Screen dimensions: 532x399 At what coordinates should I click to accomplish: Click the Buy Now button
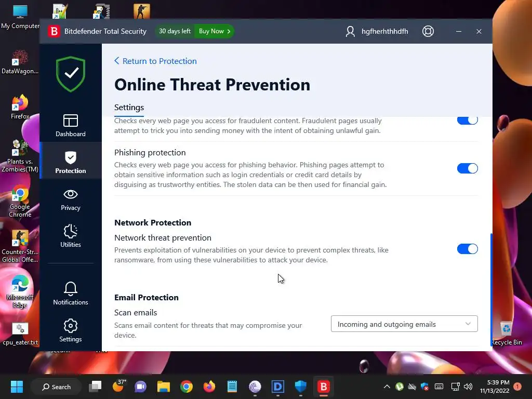(215, 31)
